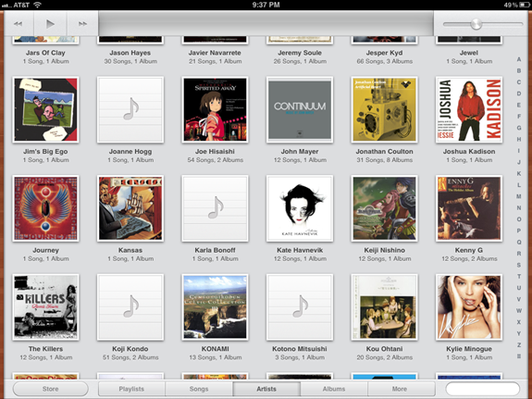532x399 pixels.
Task: Jump to letter S in index
Action: click(x=519, y=265)
